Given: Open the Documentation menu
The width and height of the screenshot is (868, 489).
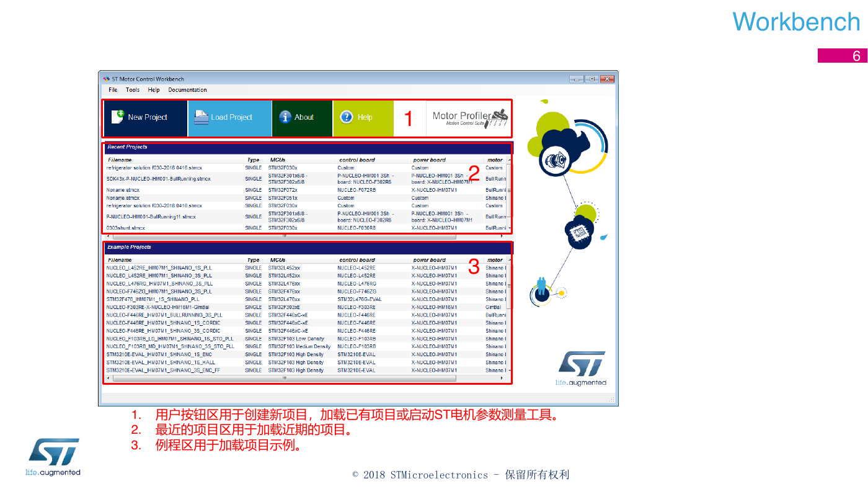Looking at the screenshot, I should click(188, 90).
